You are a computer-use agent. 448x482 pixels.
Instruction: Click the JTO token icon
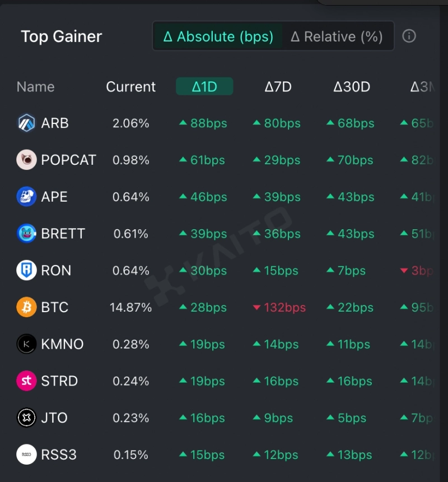[26, 418]
